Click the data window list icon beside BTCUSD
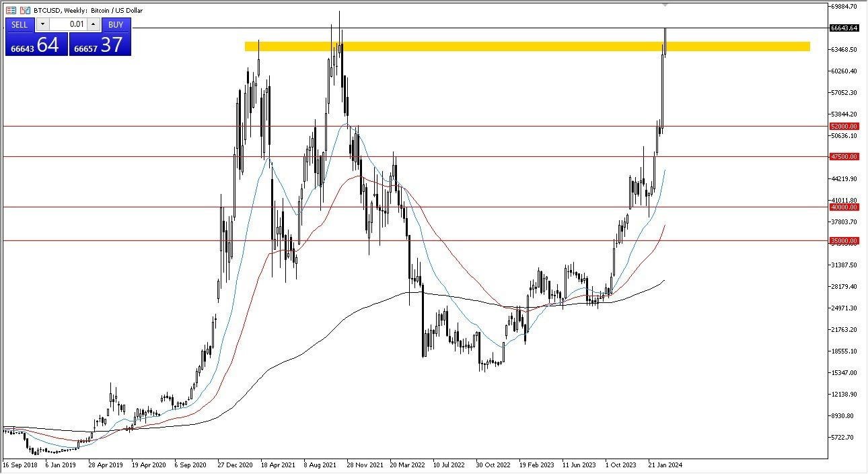Image resolution: width=868 pixels, height=474 pixels. coord(11,9)
